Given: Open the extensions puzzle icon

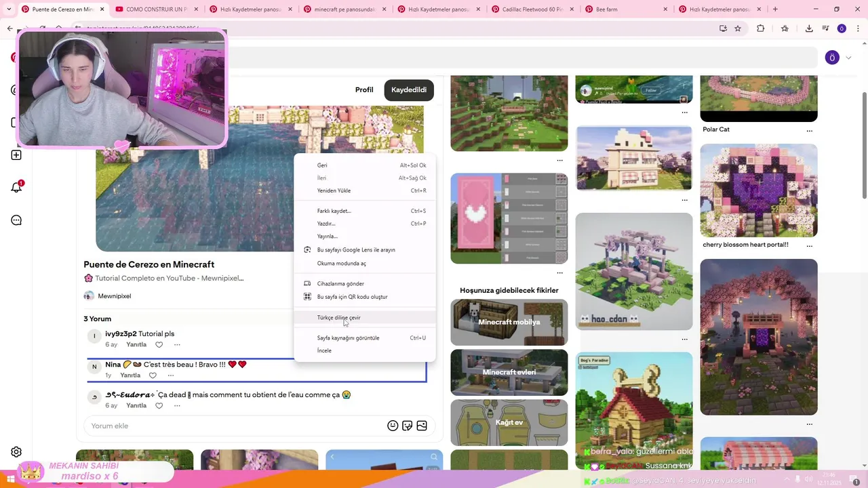Looking at the screenshot, I should point(760,28).
